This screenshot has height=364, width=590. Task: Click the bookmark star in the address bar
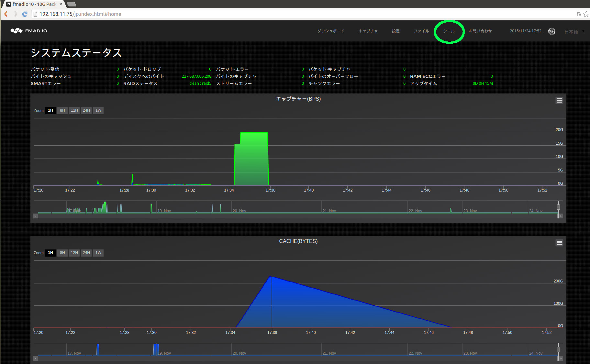point(587,14)
